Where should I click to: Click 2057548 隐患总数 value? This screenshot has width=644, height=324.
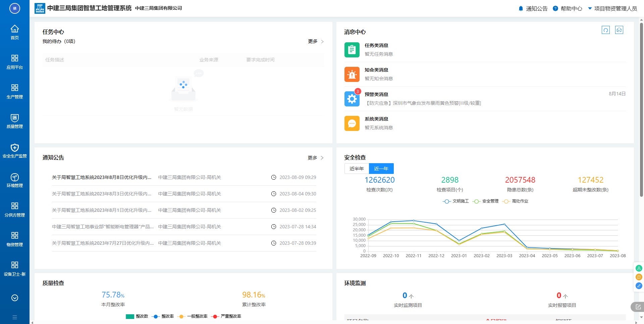520,180
